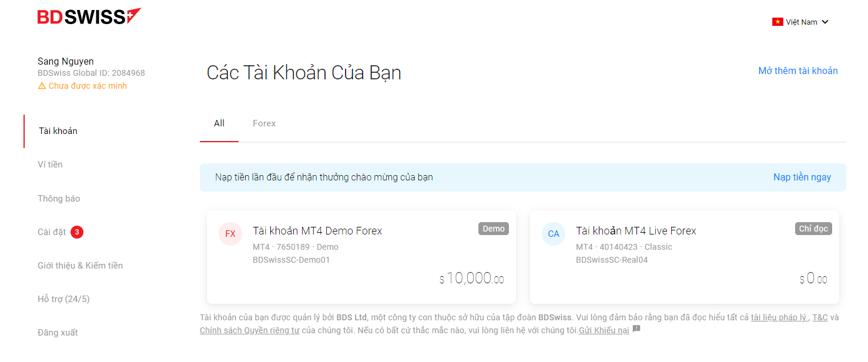868x362 pixels.
Task: Open Chính sách Quyền riêng tư link
Action: [249, 331]
